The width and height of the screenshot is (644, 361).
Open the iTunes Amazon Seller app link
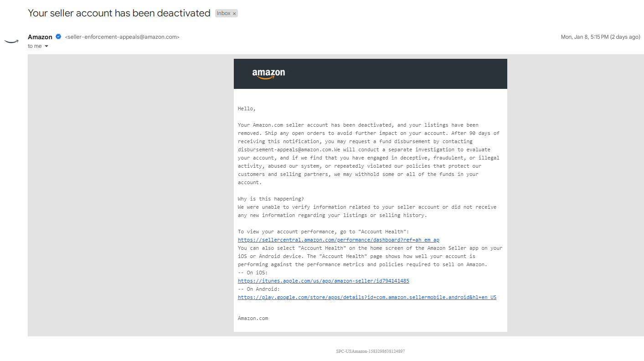pos(324,281)
